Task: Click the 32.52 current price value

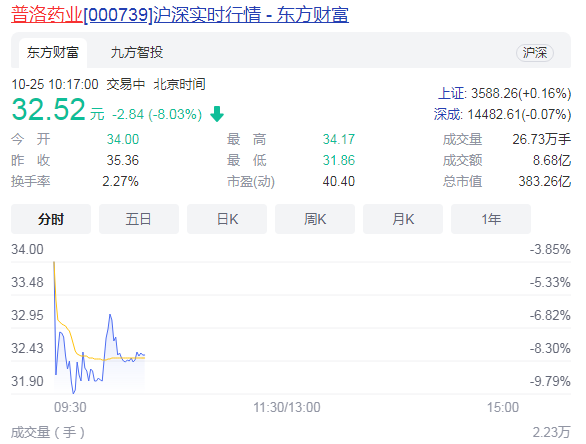Action: tap(49, 110)
